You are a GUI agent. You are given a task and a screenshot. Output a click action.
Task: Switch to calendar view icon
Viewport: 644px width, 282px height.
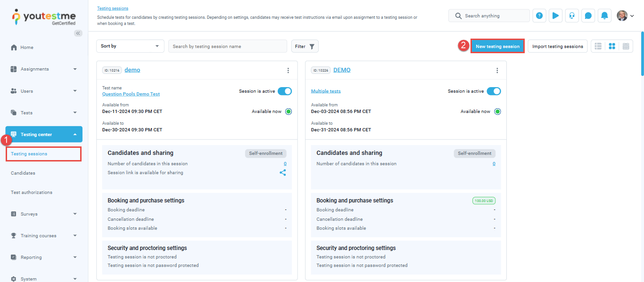pyautogui.click(x=626, y=46)
